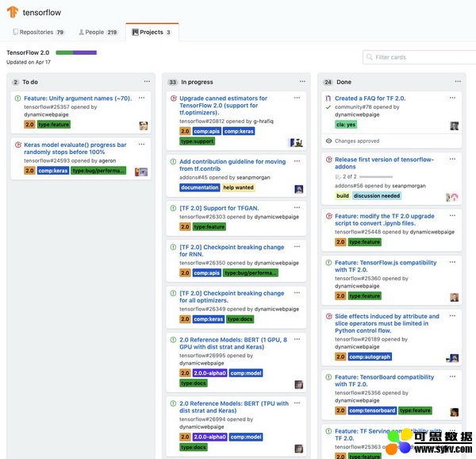Click assignee avatar on Created a FAQ card
This screenshot has width=476, height=459.
(454, 125)
